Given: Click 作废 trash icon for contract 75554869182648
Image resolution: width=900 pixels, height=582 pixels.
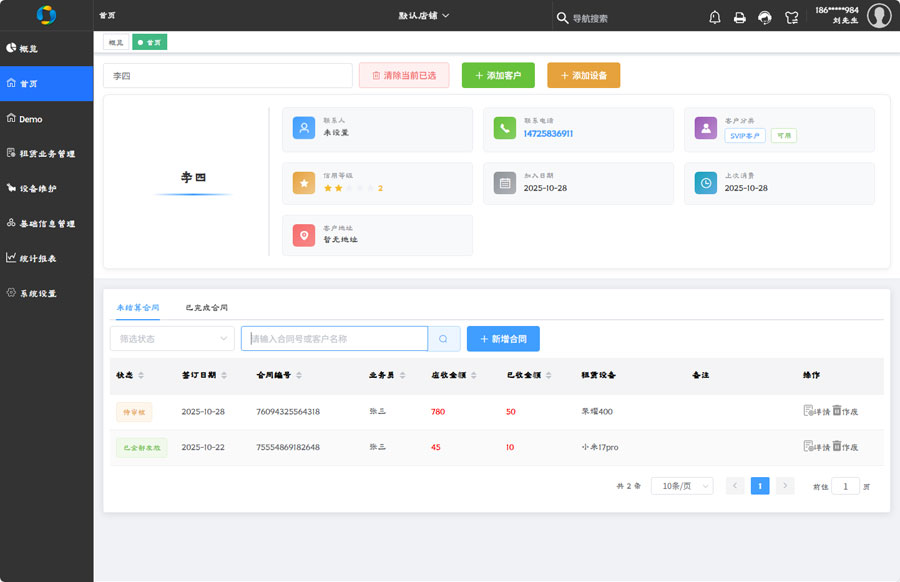Looking at the screenshot, I should [x=838, y=447].
